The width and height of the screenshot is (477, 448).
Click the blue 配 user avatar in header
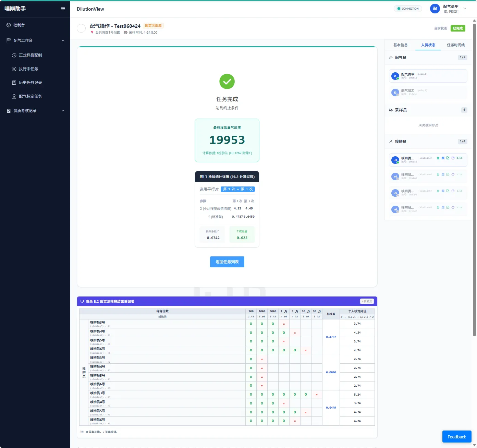(x=435, y=9)
